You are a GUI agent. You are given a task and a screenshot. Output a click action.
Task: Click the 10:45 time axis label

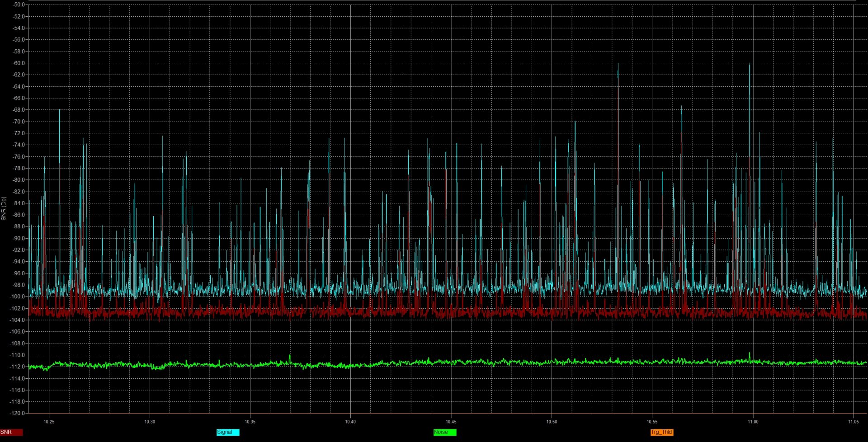point(451,422)
